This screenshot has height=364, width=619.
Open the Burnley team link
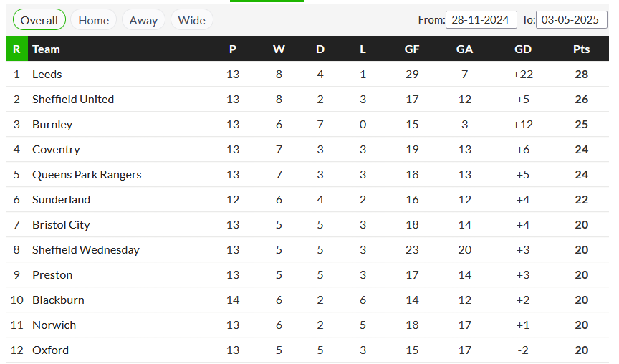(52, 125)
